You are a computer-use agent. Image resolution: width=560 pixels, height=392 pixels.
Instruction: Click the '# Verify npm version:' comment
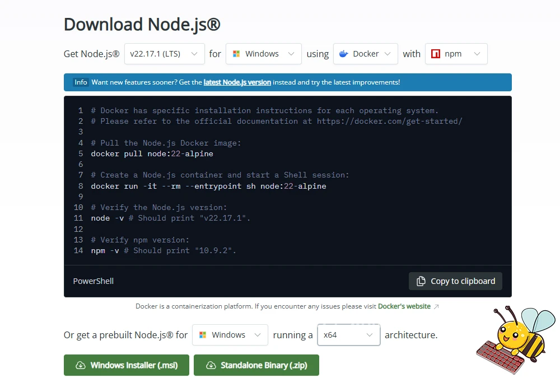(140, 240)
